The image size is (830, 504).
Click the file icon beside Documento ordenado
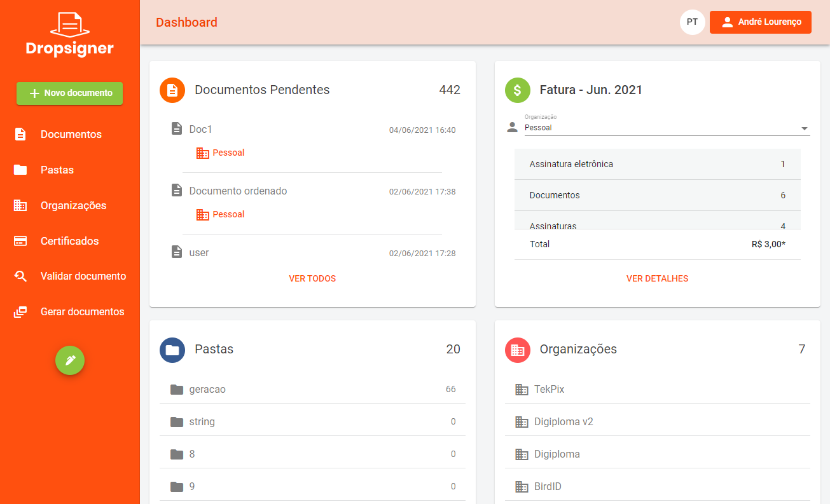(x=177, y=191)
